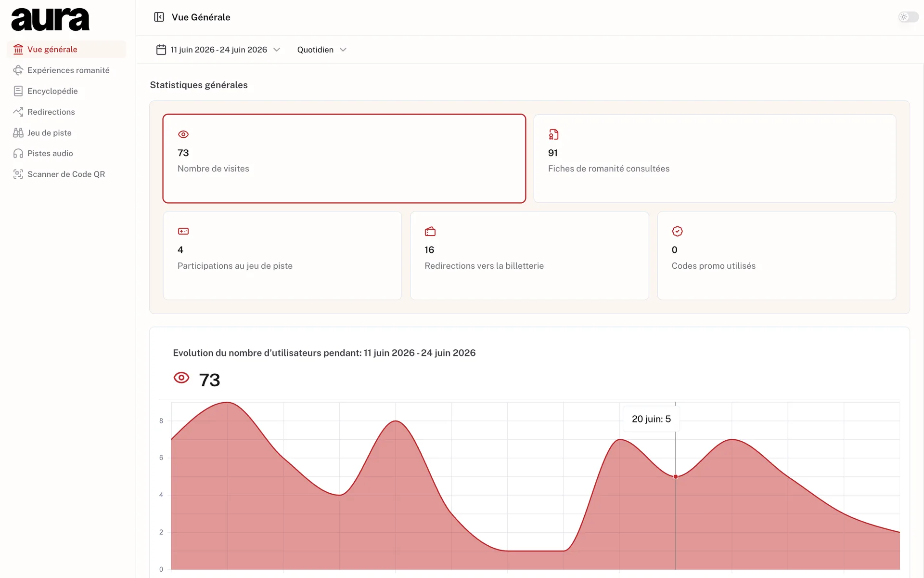
Task: Click the QR scanner icon
Action: [18, 174]
